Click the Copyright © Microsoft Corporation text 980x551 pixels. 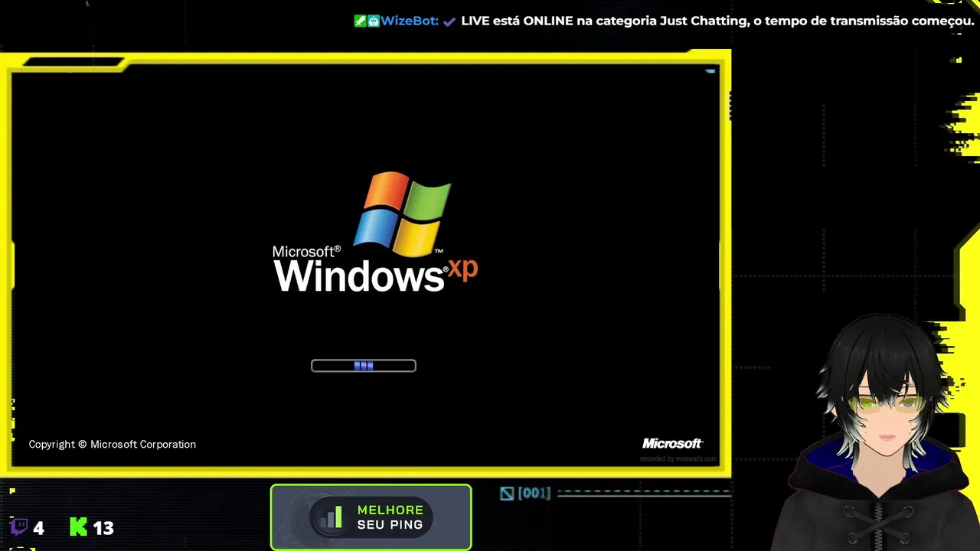(113, 445)
